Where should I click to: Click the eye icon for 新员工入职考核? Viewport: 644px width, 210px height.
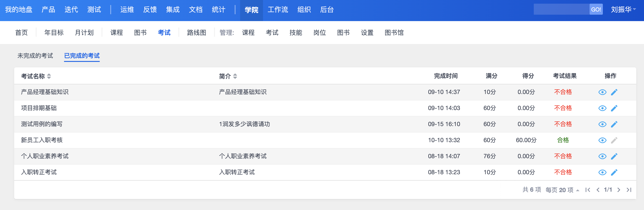tap(602, 140)
